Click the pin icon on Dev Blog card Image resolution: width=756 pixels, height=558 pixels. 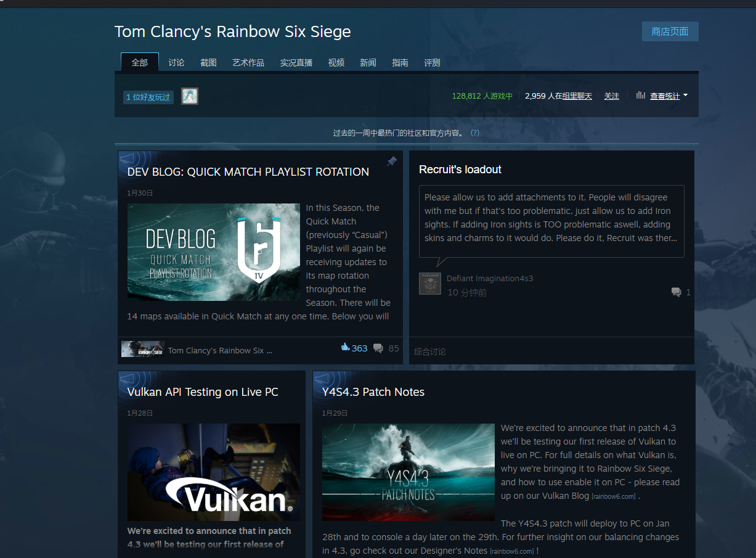[392, 162]
